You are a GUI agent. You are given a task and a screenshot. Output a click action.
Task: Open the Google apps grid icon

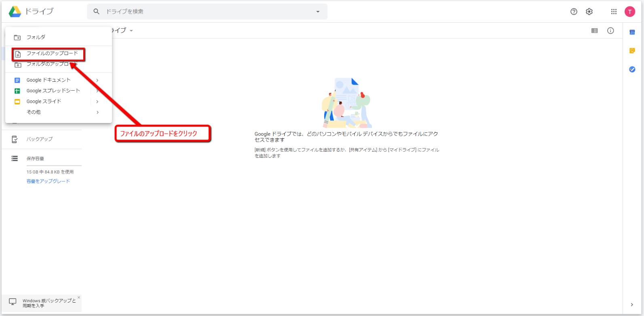pyautogui.click(x=614, y=12)
